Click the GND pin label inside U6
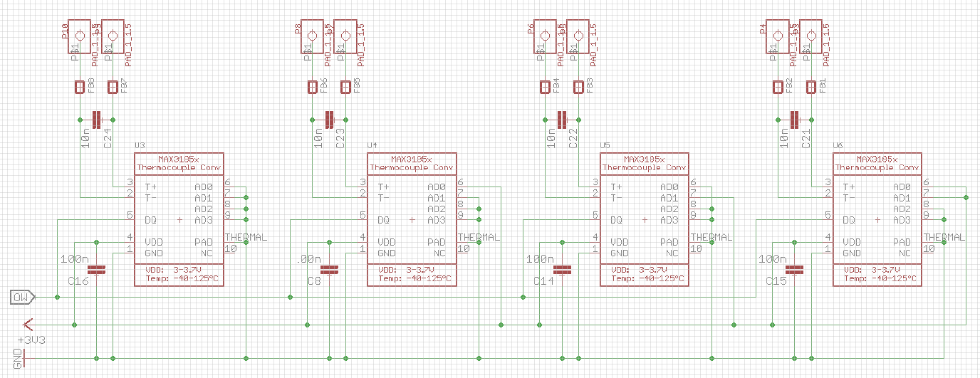Screen dimensions: 980x378 852,253
